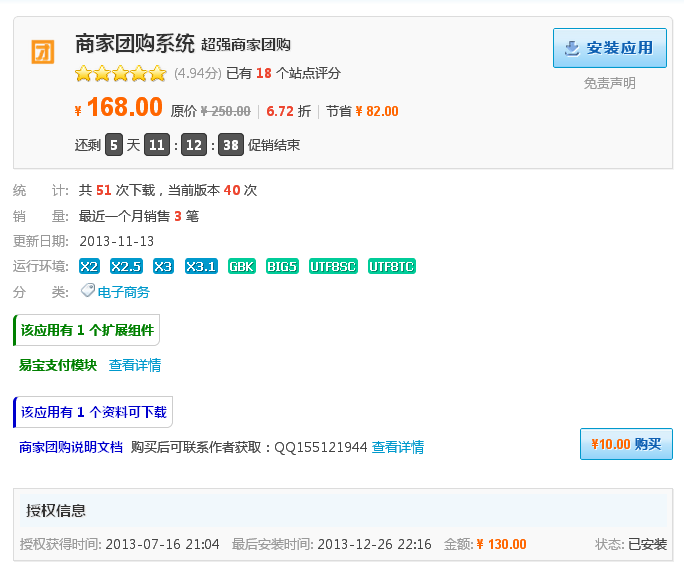The height and width of the screenshot is (576, 684).
Task: Click the tag icon beside 电子商务
Action: pos(88,291)
